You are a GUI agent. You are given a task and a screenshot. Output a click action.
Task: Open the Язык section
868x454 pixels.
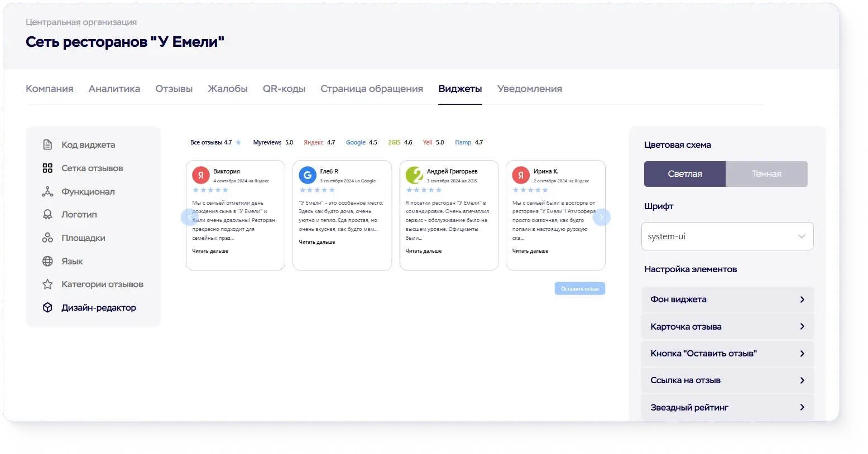[72, 262]
